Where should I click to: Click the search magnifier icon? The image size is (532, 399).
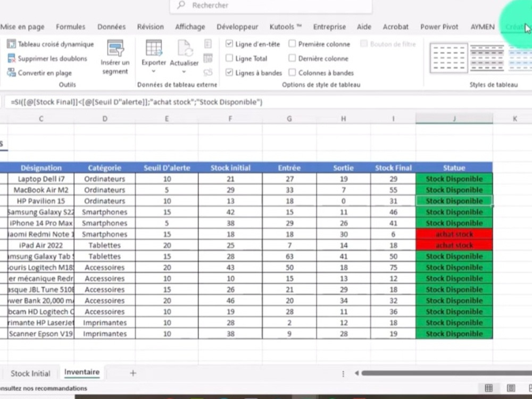coord(181,5)
